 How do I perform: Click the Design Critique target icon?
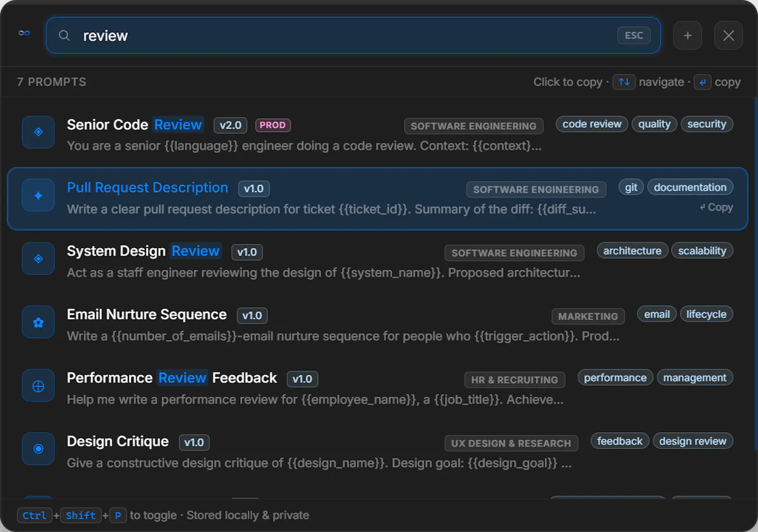click(x=38, y=449)
